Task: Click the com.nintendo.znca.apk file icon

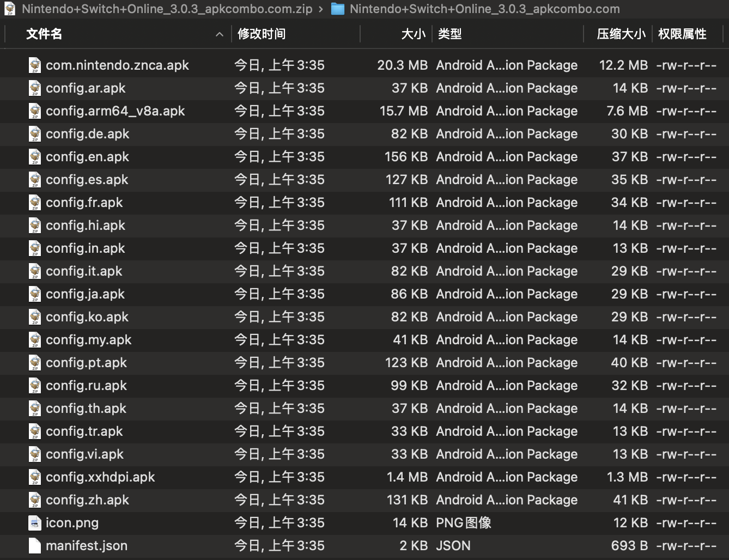Action: (x=35, y=65)
